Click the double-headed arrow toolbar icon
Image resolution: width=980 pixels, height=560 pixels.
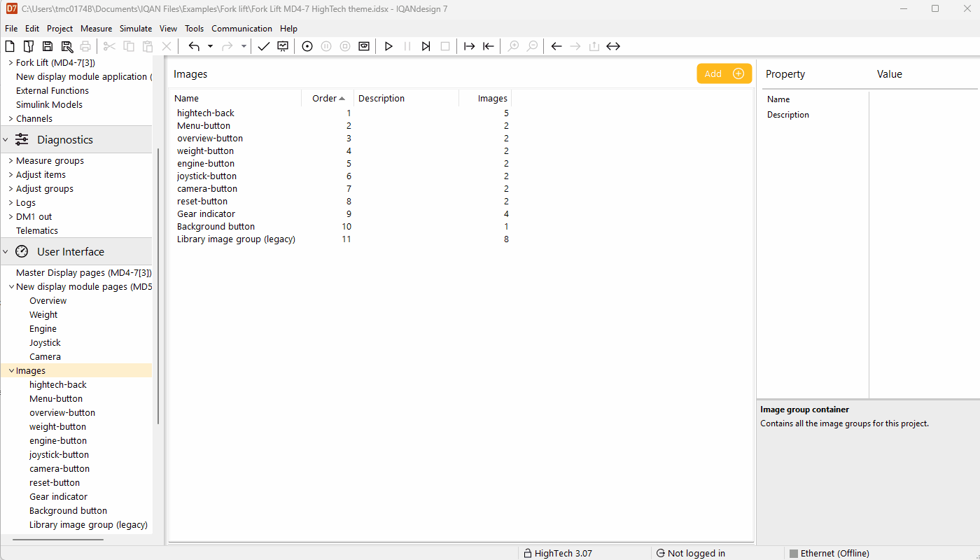point(613,46)
